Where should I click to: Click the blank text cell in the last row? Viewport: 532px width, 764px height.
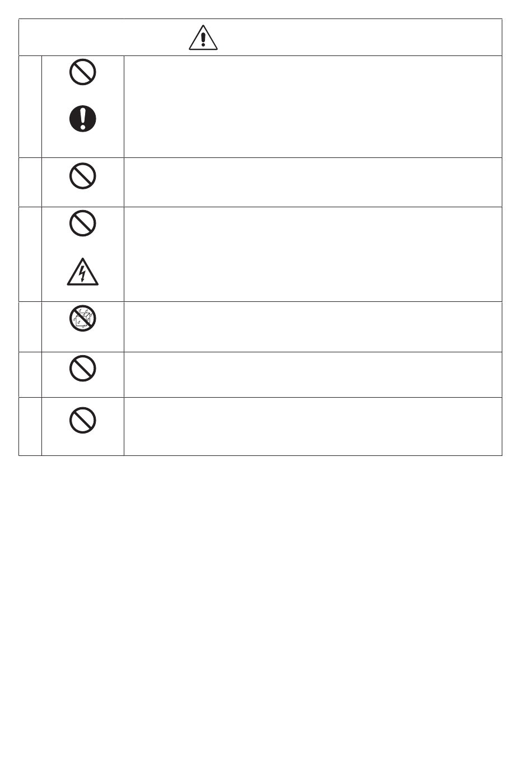coord(312,427)
